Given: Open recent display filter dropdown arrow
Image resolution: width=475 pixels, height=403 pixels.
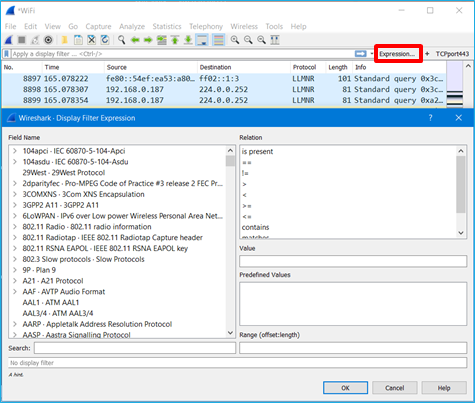Looking at the screenshot, I should [x=371, y=54].
